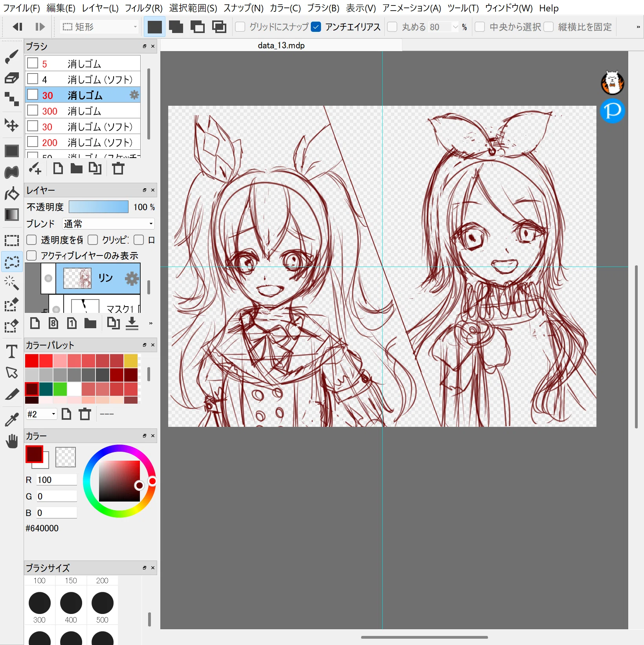This screenshot has height=645, width=644.
Task: Select the Gradient tool
Action: pyautogui.click(x=11, y=215)
